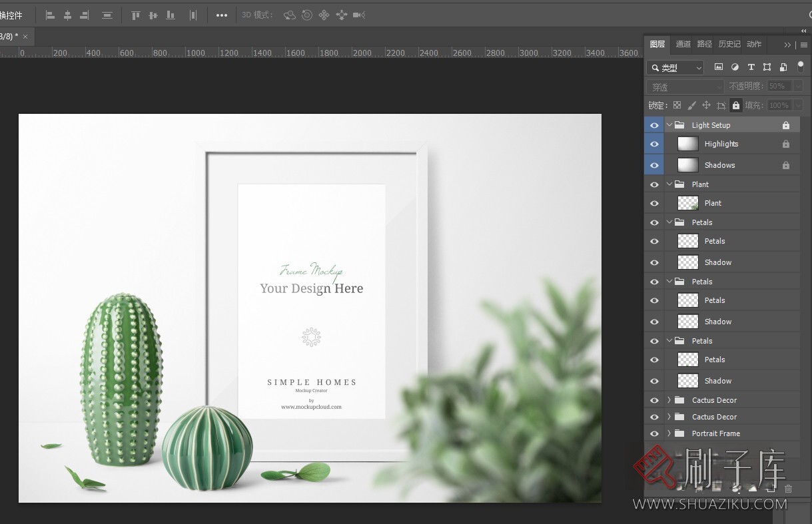Select the Highlights layer thumbnail
This screenshot has width=812, height=524.
click(687, 144)
